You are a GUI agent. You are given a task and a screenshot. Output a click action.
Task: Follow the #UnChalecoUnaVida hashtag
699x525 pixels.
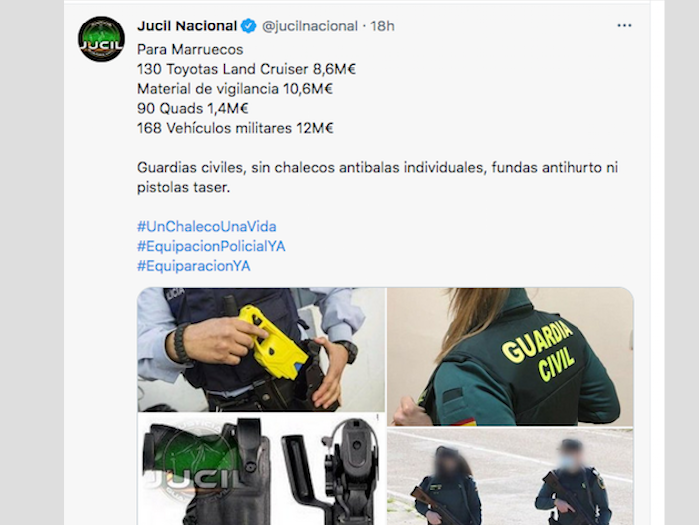tap(207, 226)
